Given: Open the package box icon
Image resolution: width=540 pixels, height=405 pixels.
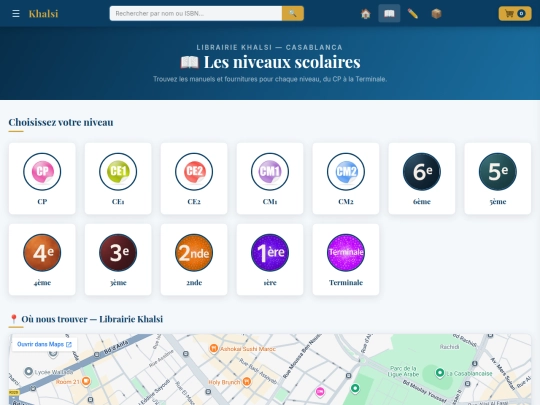Looking at the screenshot, I should pyautogui.click(x=436, y=14).
